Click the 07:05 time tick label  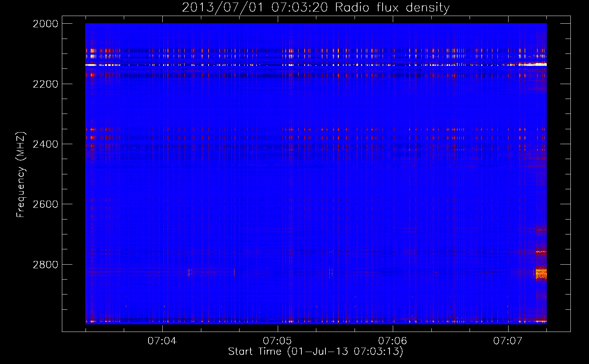[277, 341]
